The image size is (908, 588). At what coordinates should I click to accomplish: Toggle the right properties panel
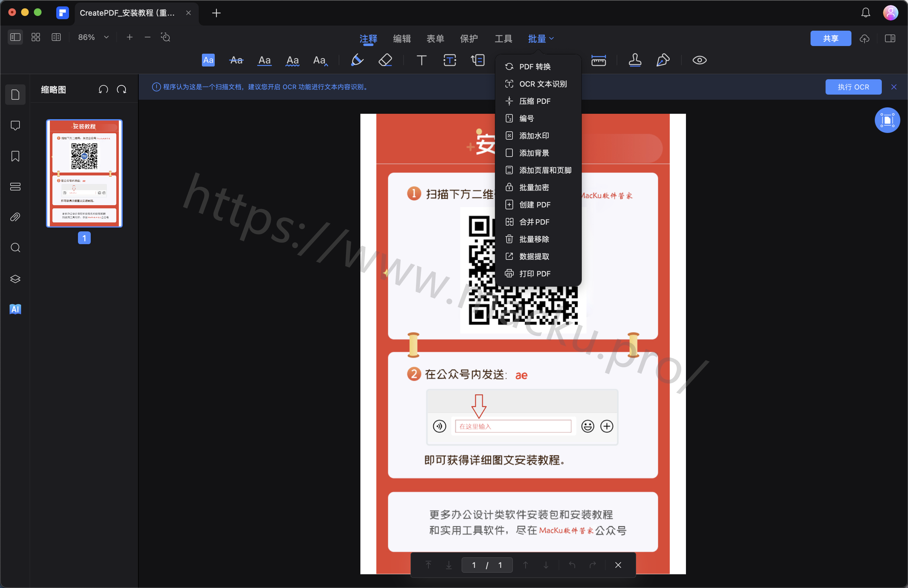(x=890, y=39)
